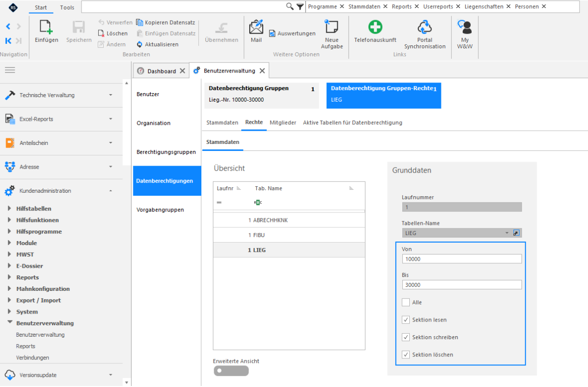Viewport: 588px width, 387px height.
Task: Click the Von input field
Action: [462, 259]
